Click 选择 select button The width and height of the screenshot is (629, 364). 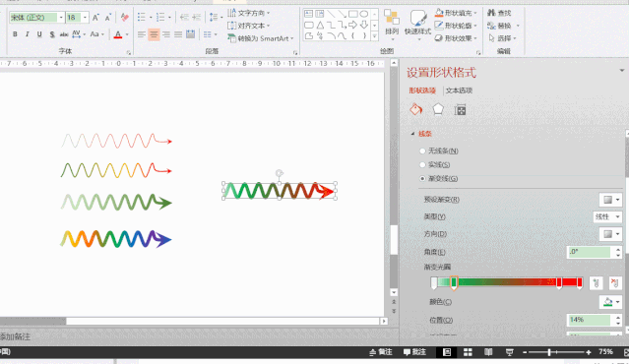[x=502, y=38]
